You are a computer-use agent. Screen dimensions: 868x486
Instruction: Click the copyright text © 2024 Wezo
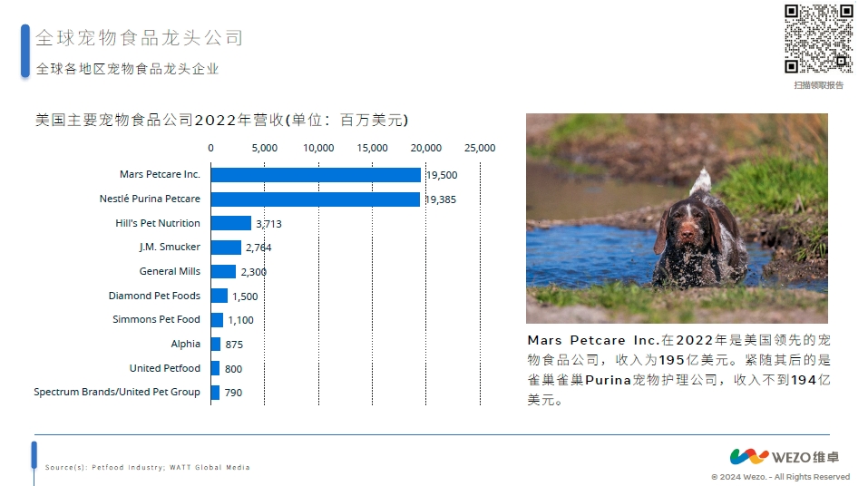pos(738,477)
